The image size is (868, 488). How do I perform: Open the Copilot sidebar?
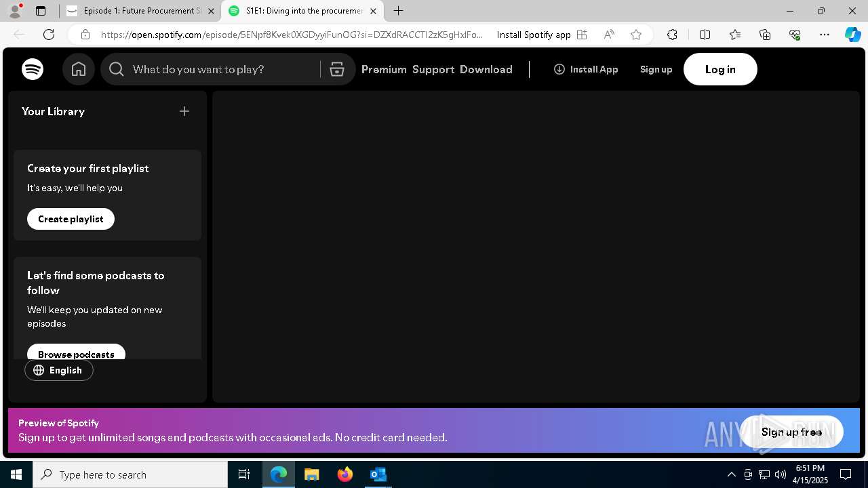click(x=852, y=35)
